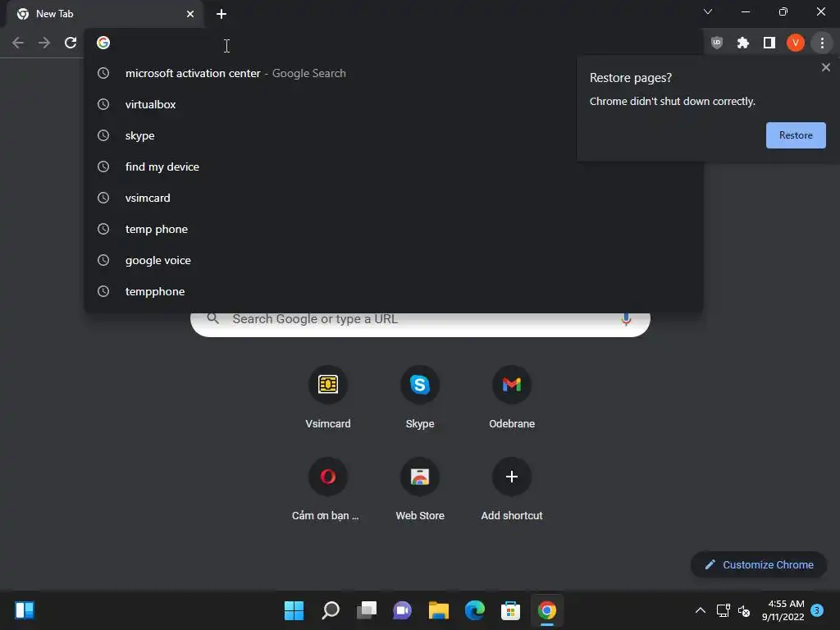Open Microsoft Store on taskbar
This screenshot has width=840, height=630.
[510, 610]
